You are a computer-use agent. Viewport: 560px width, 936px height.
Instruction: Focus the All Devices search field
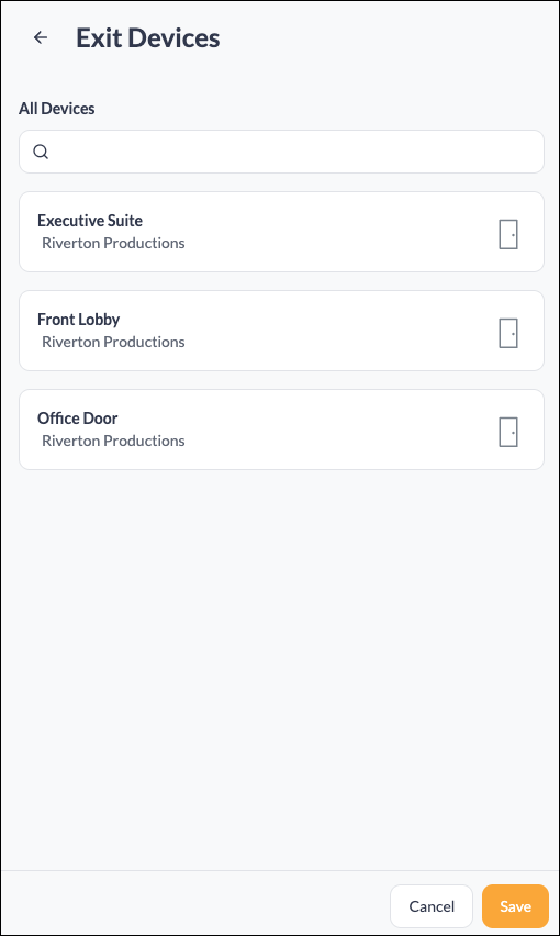(282, 152)
